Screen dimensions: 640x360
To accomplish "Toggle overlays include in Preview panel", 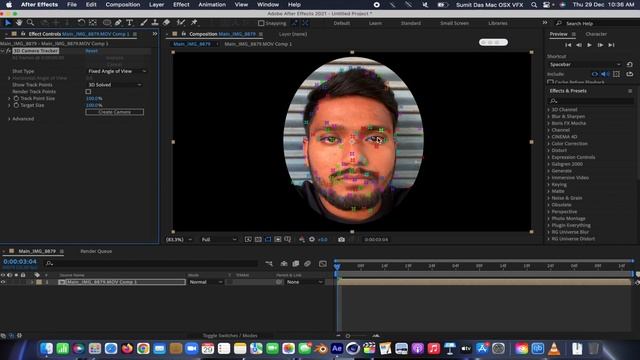I will click(x=616, y=74).
